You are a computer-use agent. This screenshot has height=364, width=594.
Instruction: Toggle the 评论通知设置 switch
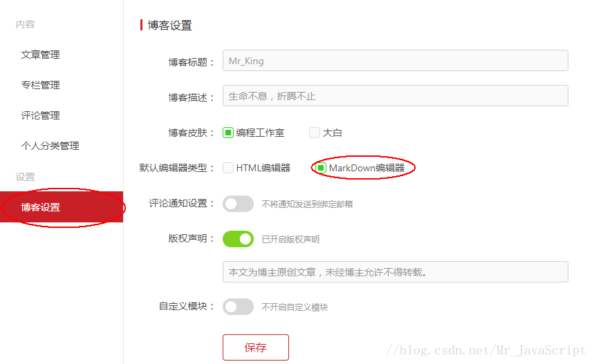(x=238, y=204)
